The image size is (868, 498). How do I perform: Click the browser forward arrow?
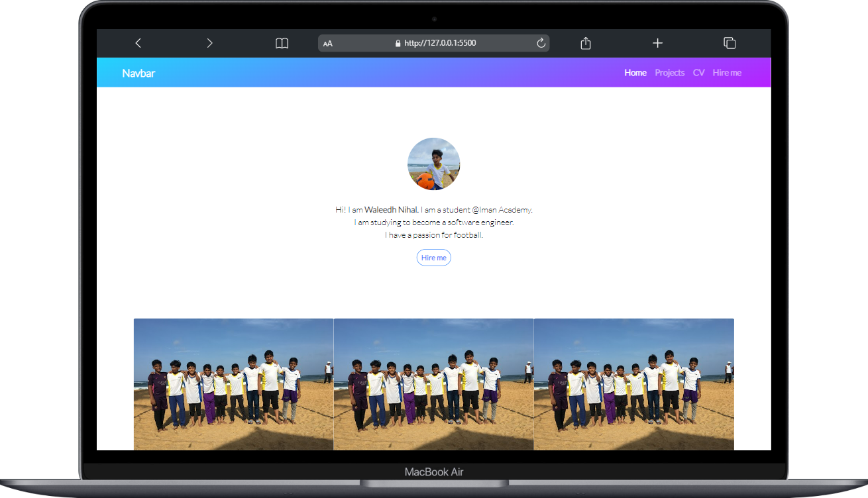[x=209, y=43]
